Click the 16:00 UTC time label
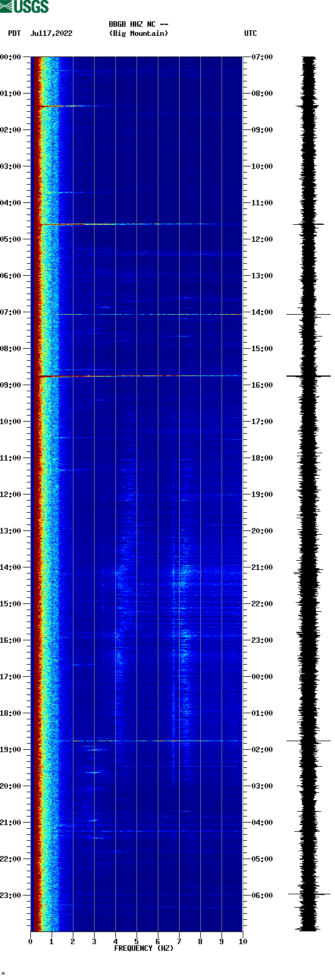 [x=262, y=385]
